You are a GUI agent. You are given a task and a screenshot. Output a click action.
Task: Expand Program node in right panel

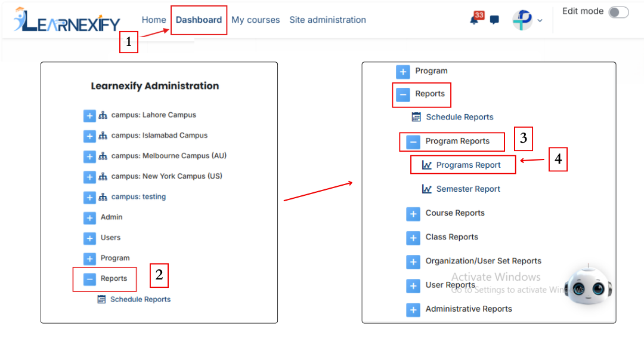(403, 72)
